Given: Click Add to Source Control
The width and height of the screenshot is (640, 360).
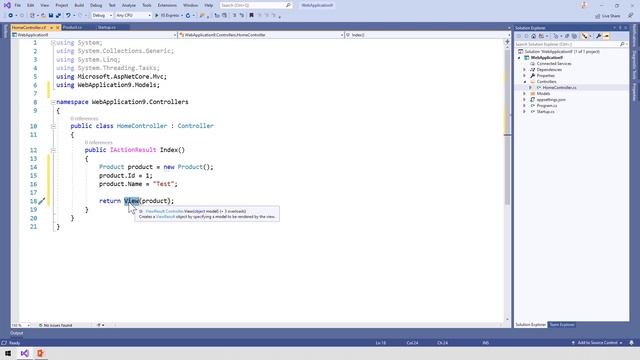Looking at the screenshot, I should tap(597, 343).
